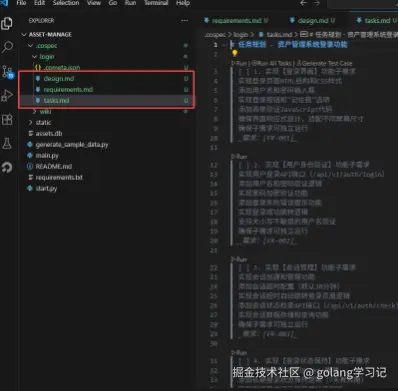
Task: Open README.md in the file tree
Action: tap(54, 166)
